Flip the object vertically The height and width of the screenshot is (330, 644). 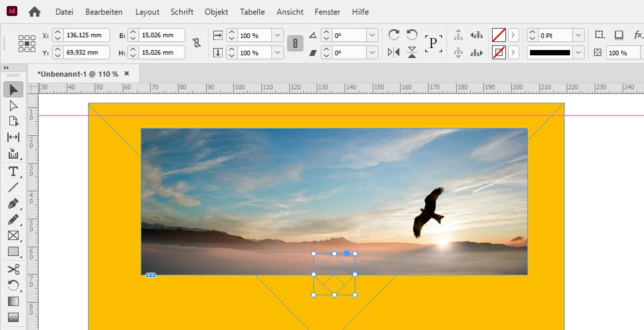(411, 53)
